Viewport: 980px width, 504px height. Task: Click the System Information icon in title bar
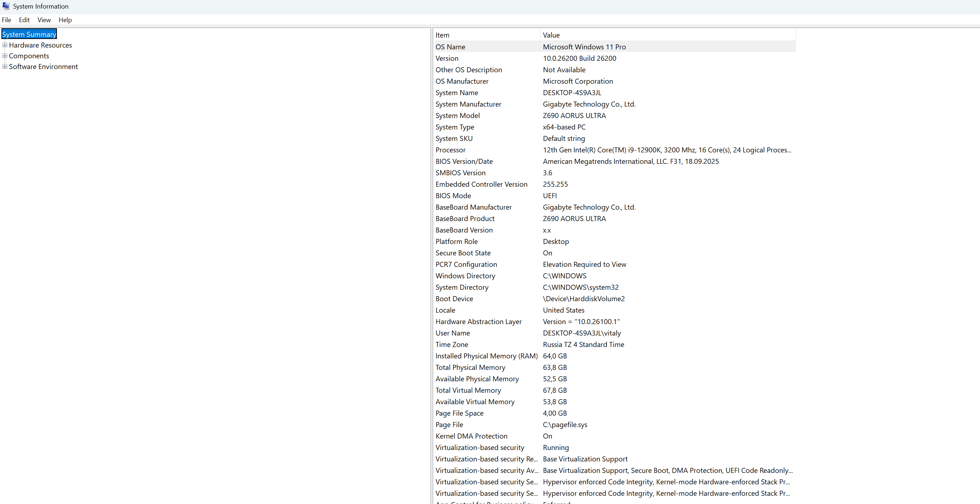point(6,6)
